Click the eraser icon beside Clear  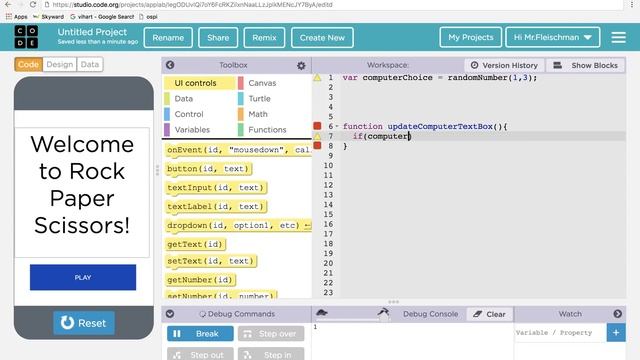(478, 314)
